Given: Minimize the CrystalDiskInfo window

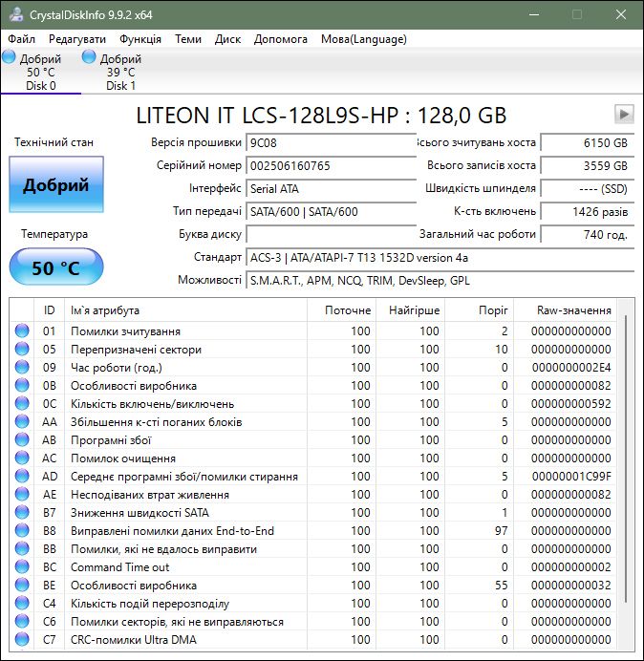Looking at the screenshot, I should click(534, 14).
